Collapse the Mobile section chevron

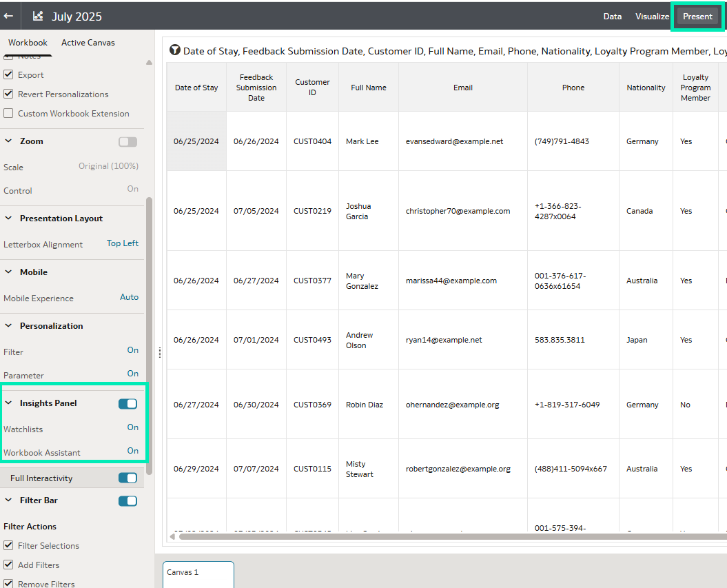pyautogui.click(x=9, y=272)
